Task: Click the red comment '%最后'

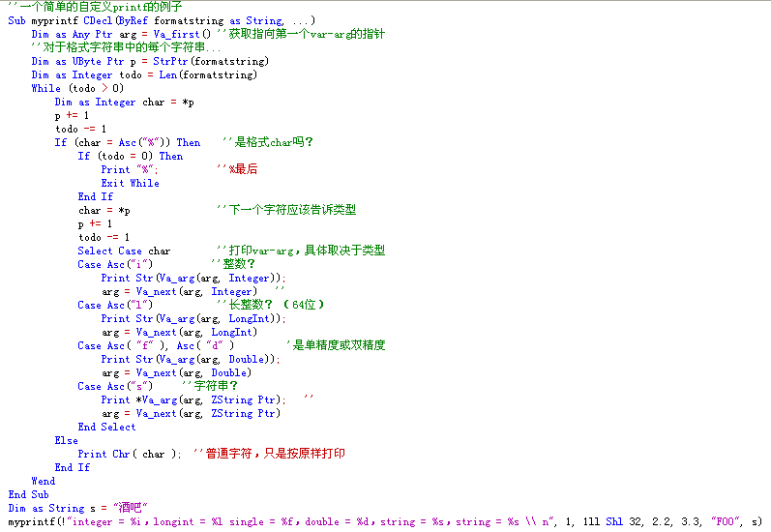Action: 238,169
